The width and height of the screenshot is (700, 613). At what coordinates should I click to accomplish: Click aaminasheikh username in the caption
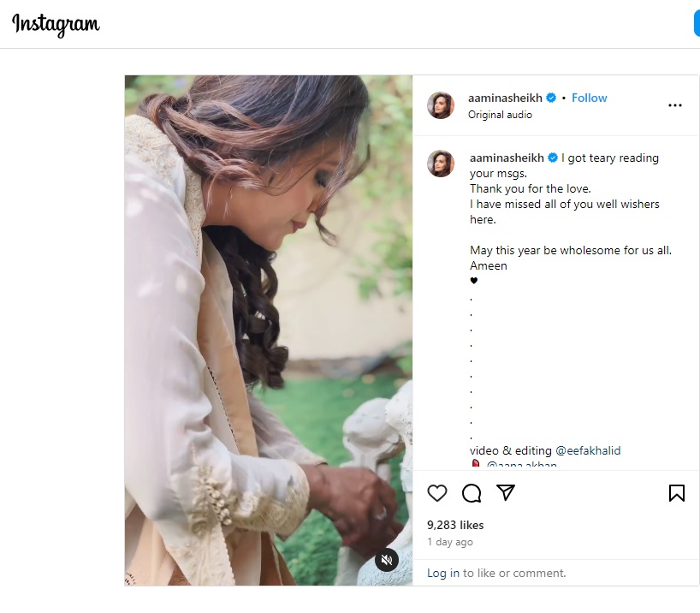[507, 158]
